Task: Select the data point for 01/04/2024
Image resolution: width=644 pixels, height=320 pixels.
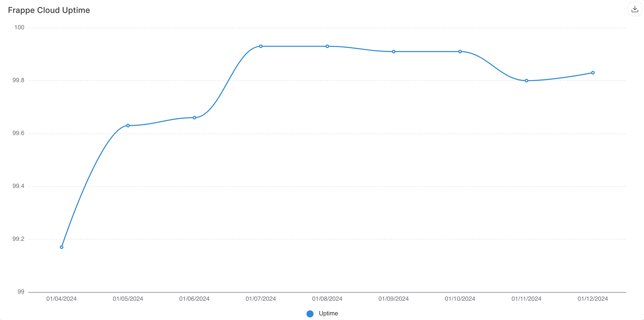Action: (x=61, y=247)
